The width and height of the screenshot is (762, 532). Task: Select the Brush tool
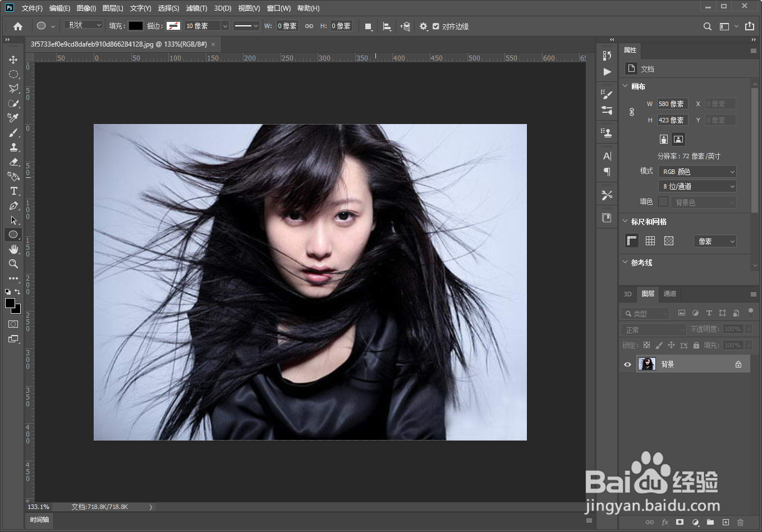[13, 132]
